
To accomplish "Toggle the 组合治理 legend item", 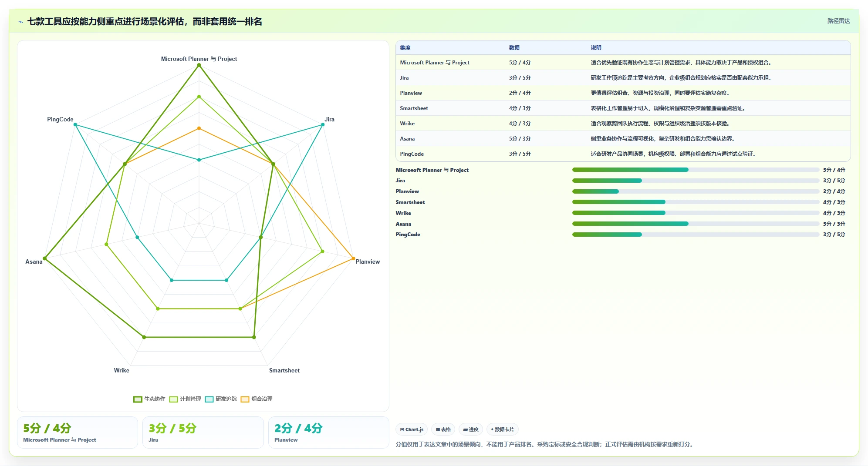I will click(x=257, y=399).
